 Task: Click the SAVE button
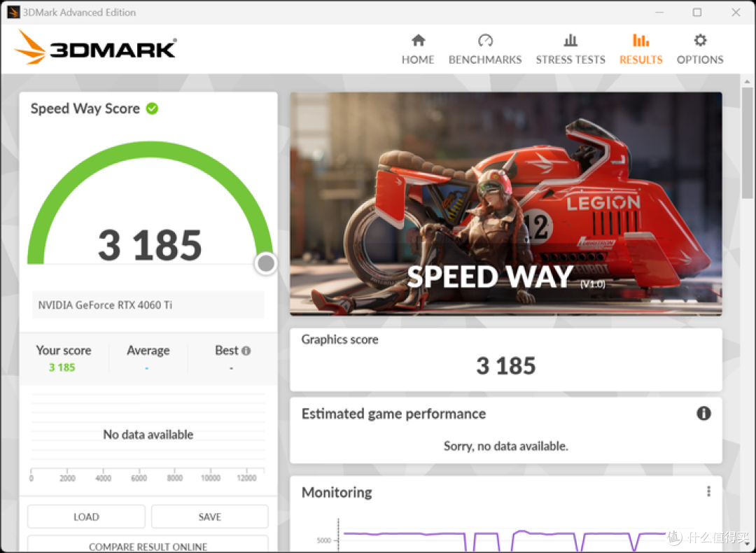point(210,517)
